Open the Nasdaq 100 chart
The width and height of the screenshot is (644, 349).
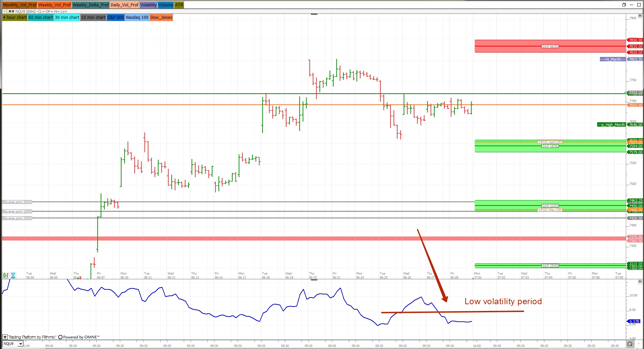coord(137,18)
